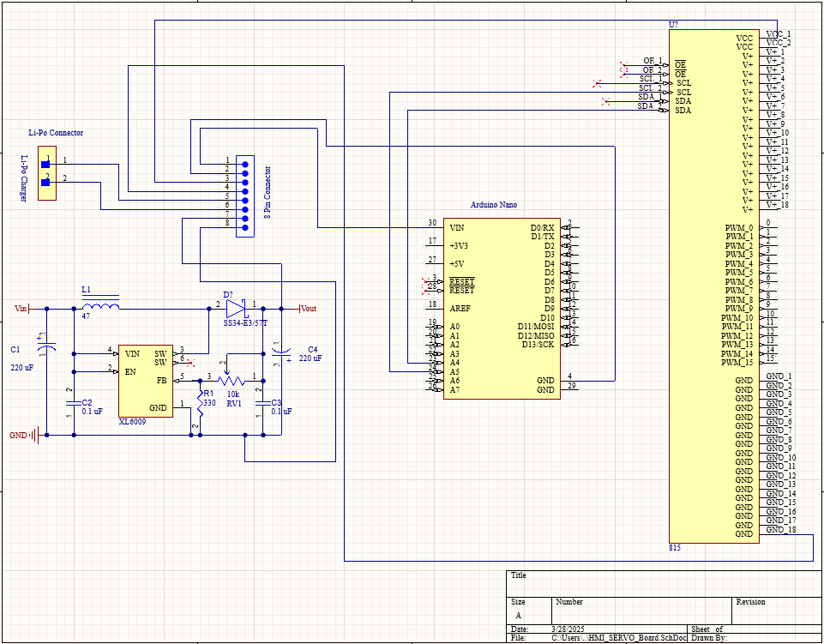Screen dimensions: 824x644
Task: Select the Li-Po Charger connector body
Action: [47, 173]
